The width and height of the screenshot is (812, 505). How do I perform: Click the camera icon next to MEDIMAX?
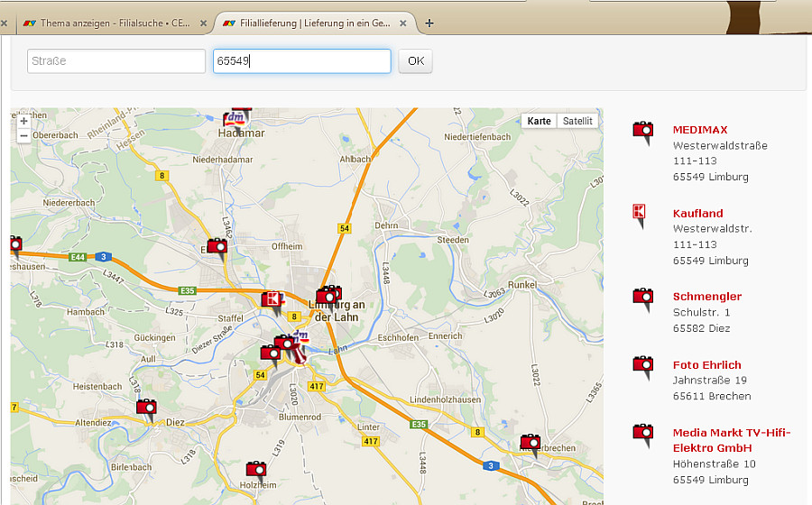(642, 132)
